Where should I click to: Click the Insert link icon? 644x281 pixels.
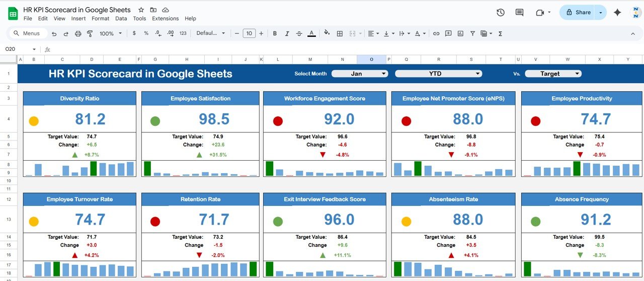436,34
